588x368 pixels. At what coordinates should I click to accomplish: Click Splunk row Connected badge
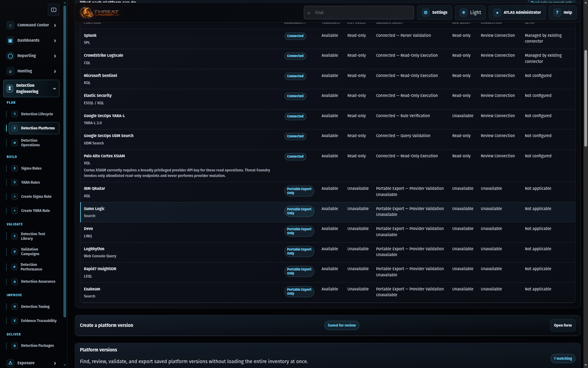[295, 36]
